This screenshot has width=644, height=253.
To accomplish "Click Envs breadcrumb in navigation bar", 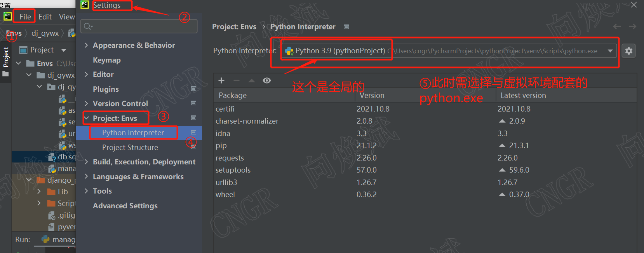I will 14,33.
